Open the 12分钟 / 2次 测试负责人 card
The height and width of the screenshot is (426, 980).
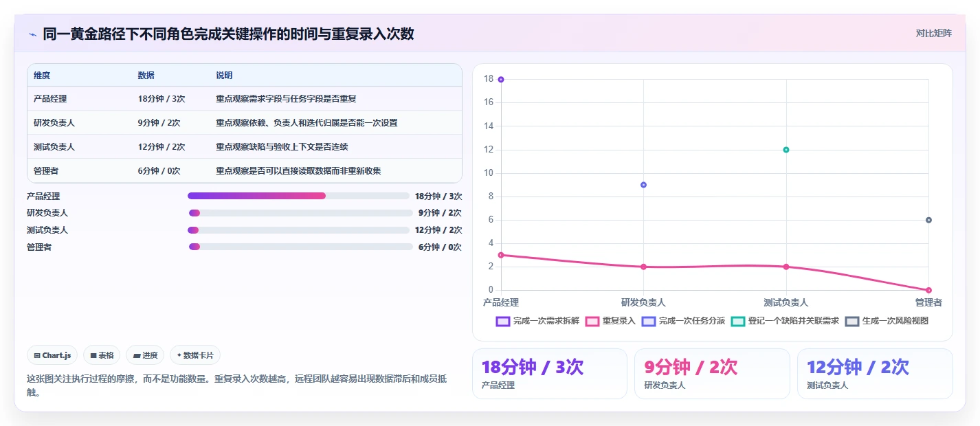tap(875, 374)
